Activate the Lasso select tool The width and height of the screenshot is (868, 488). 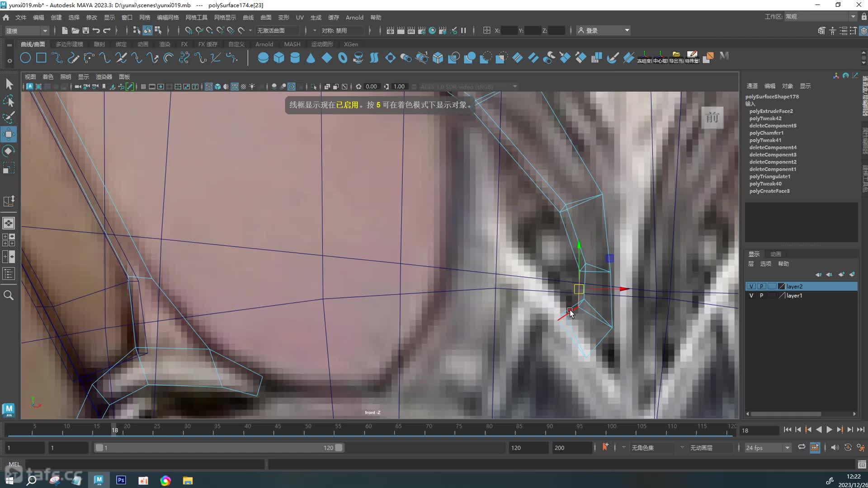(9, 101)
